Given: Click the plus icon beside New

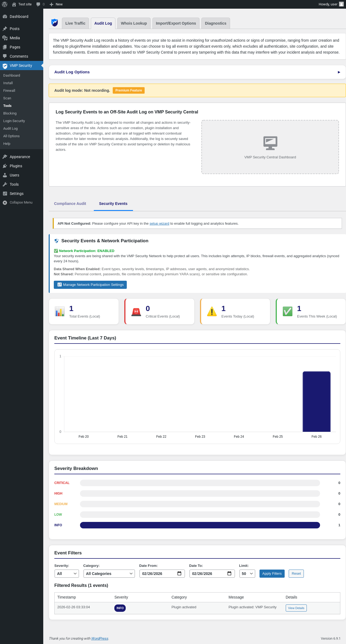Looking at the screenshot, I should tap(51, 4).
